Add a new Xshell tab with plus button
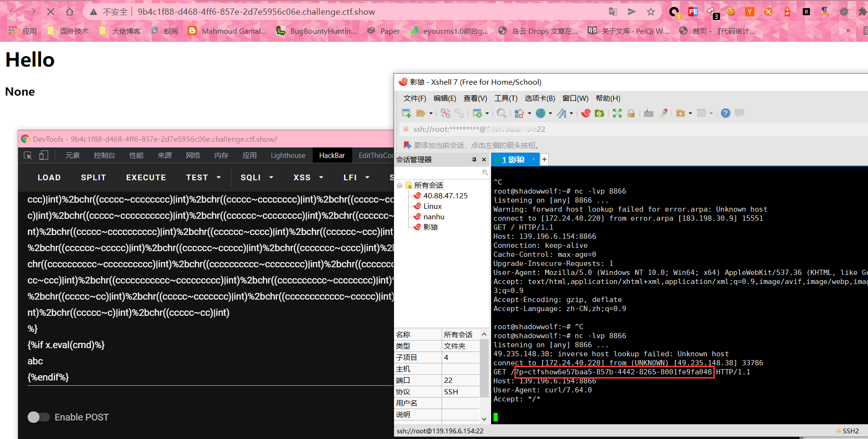 (x=544, y=160)
